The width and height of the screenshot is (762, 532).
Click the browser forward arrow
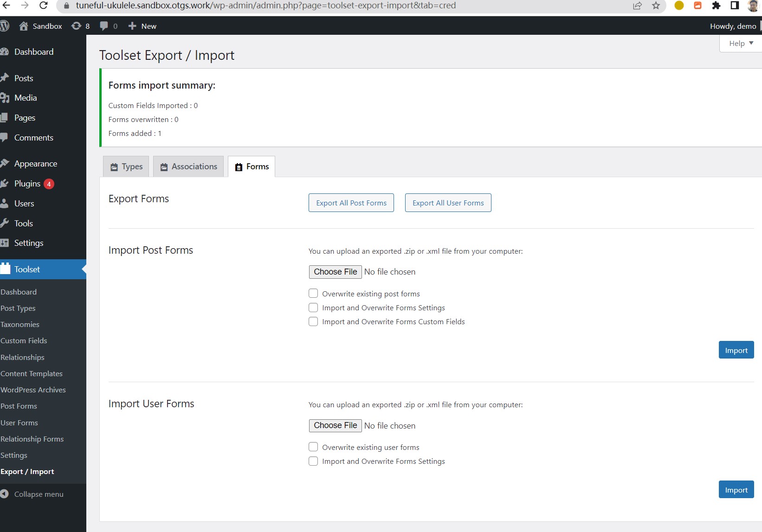pos(25,6)
